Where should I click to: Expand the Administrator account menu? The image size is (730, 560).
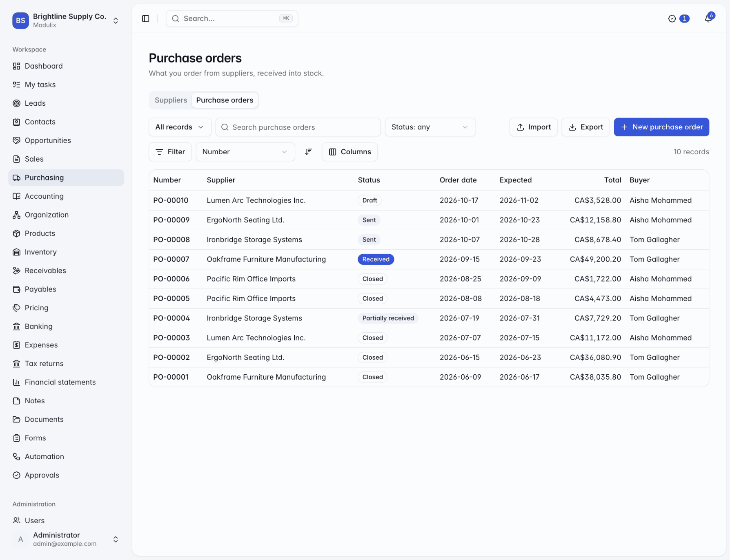[66, 539]
